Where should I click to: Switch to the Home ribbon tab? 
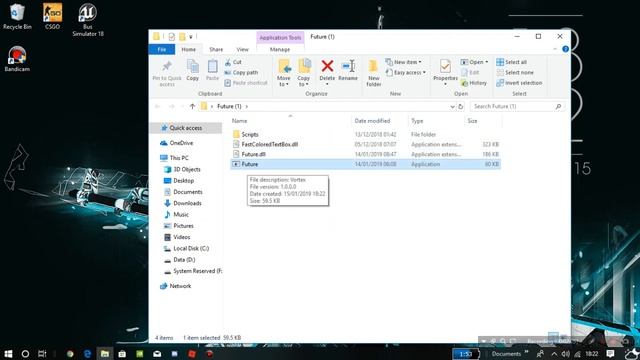[189, 49]
